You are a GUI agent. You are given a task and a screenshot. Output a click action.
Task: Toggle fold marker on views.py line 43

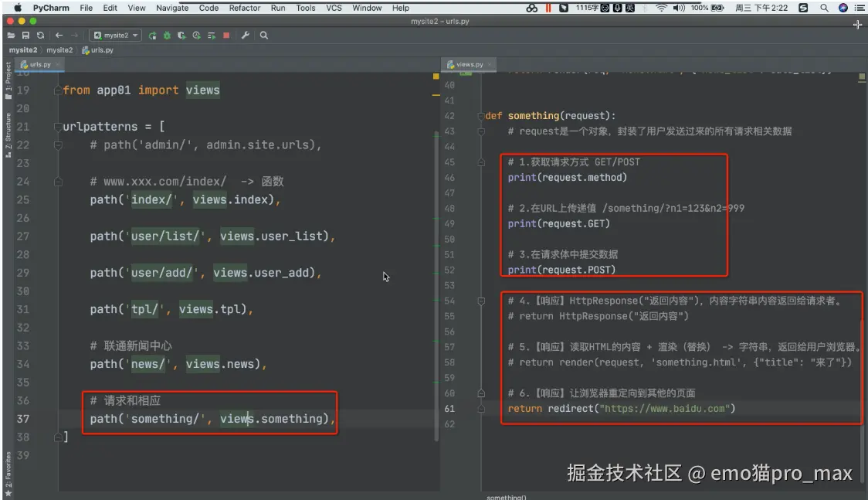click(x=480, y=131)
